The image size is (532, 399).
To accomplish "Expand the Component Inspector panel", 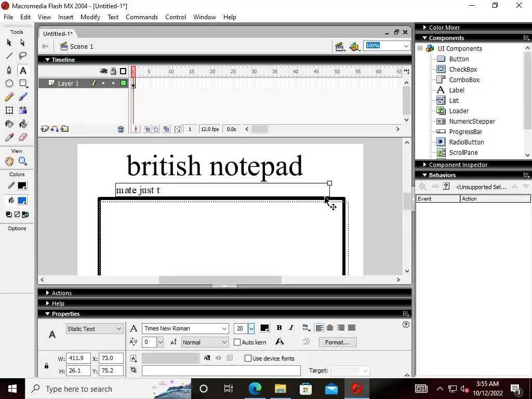I will coord(425,165).
